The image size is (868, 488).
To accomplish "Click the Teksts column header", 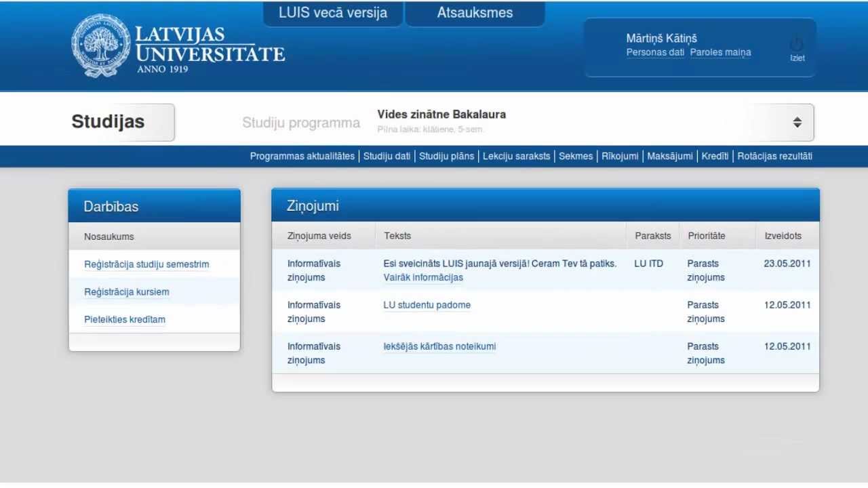I will pyautogui.click(x=397, y=236).
